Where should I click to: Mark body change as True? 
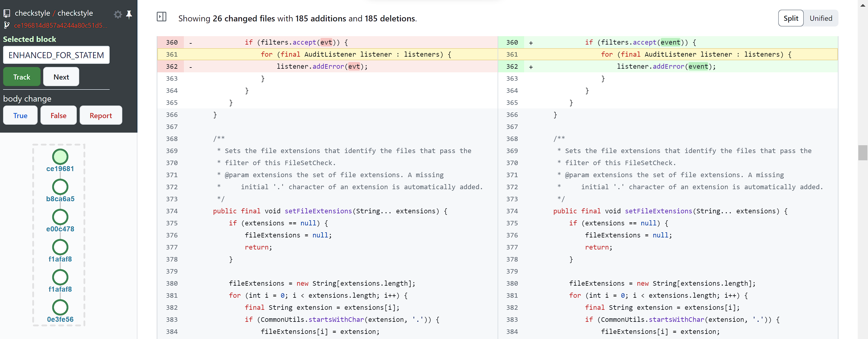coord(20,116)
